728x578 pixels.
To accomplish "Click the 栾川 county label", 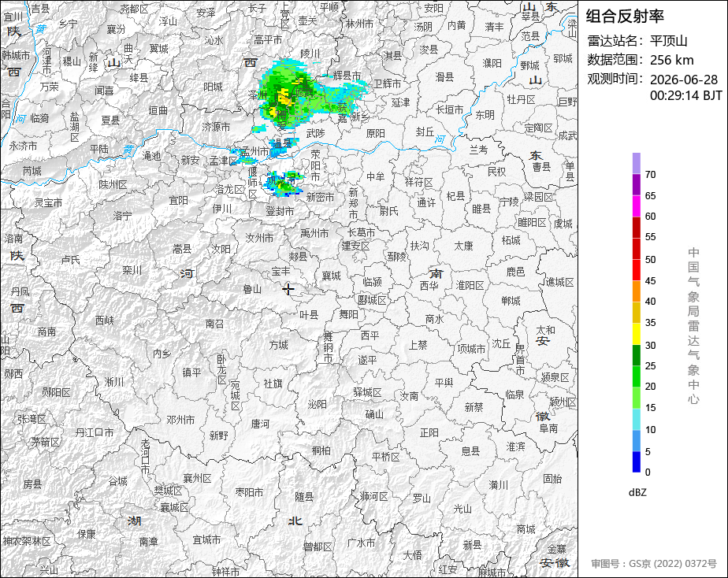I will point(132,269).
